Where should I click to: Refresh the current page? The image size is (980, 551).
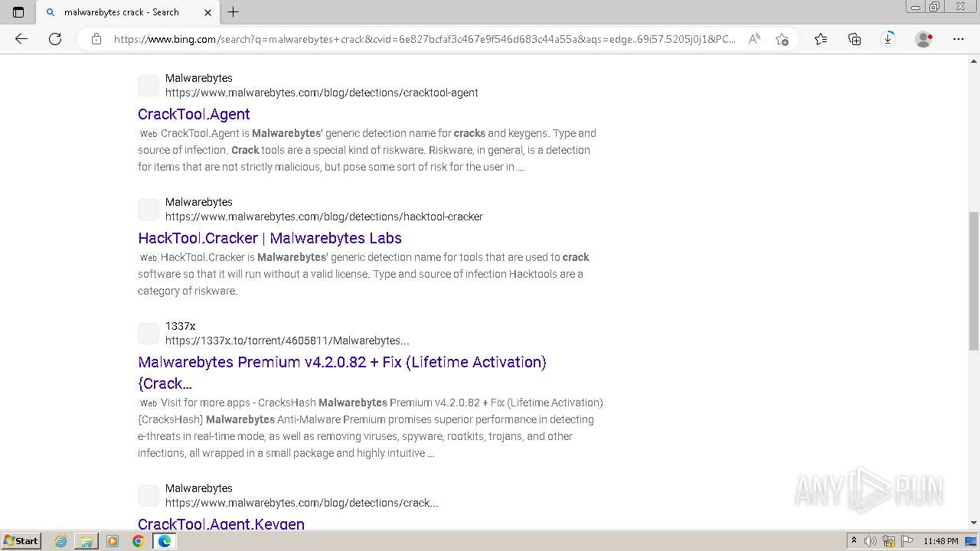click(55, 39)
